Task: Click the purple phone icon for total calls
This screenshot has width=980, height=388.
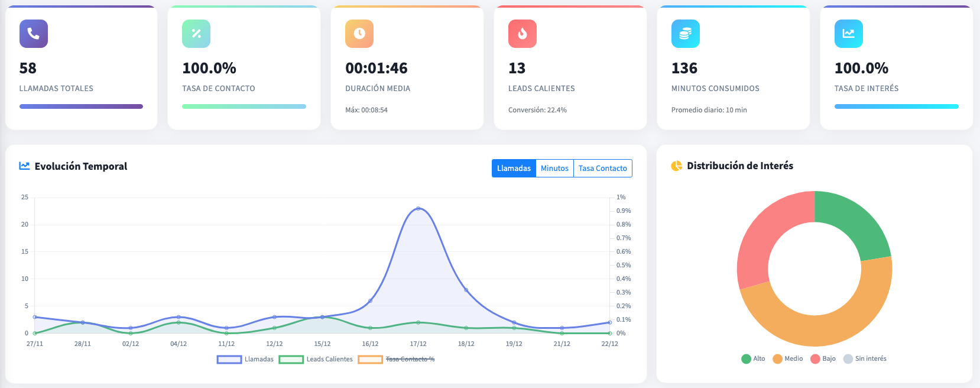Action: click(x=34, y=34)
